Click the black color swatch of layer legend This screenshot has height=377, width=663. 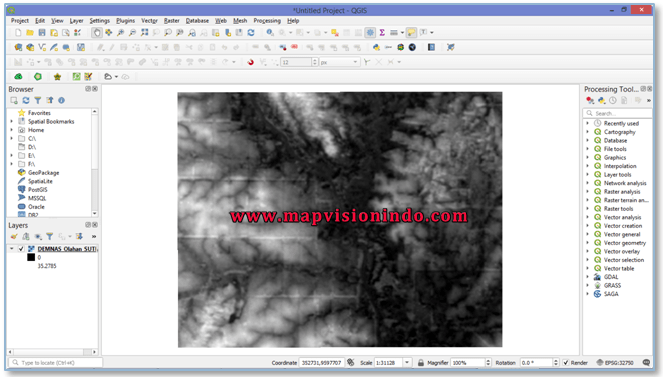(x=31, y=257)
